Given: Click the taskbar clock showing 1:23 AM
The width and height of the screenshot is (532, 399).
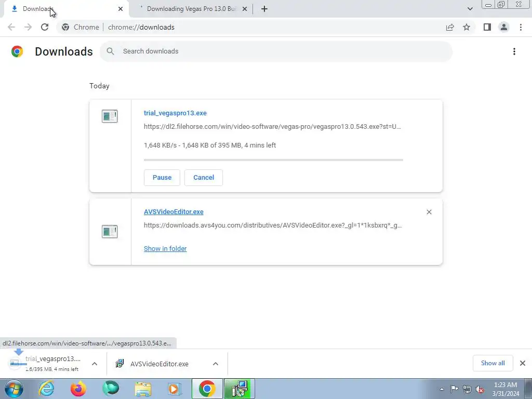Looking at the screenshot, I should click(506, 389).
